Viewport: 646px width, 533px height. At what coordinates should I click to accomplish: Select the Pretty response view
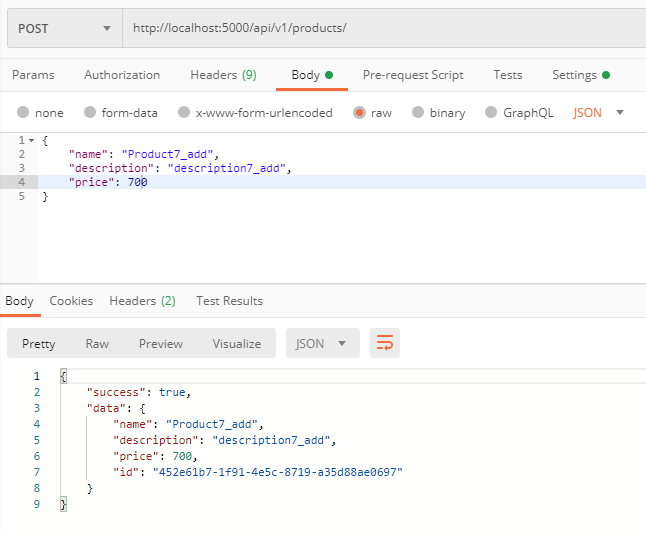(x=39, y=344)
